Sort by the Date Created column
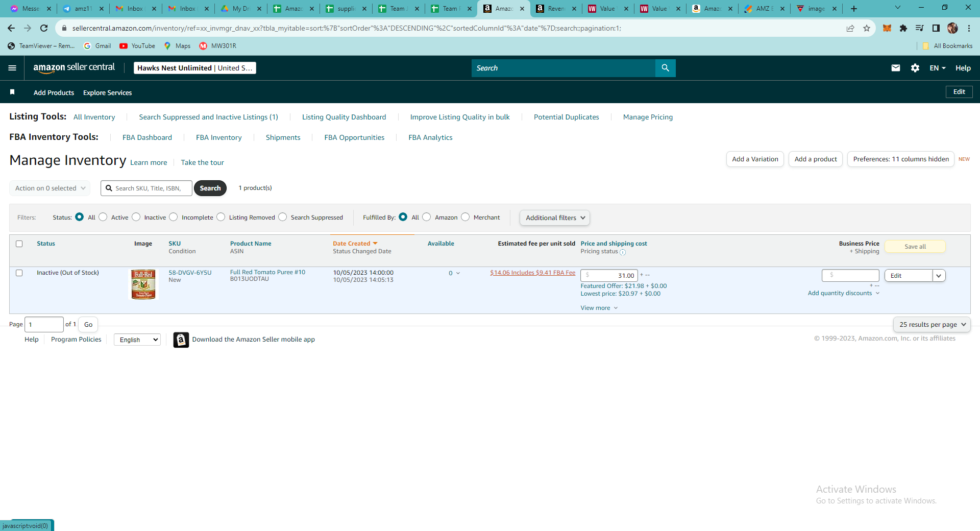The image size is (980, 531). tap(355, 244)
